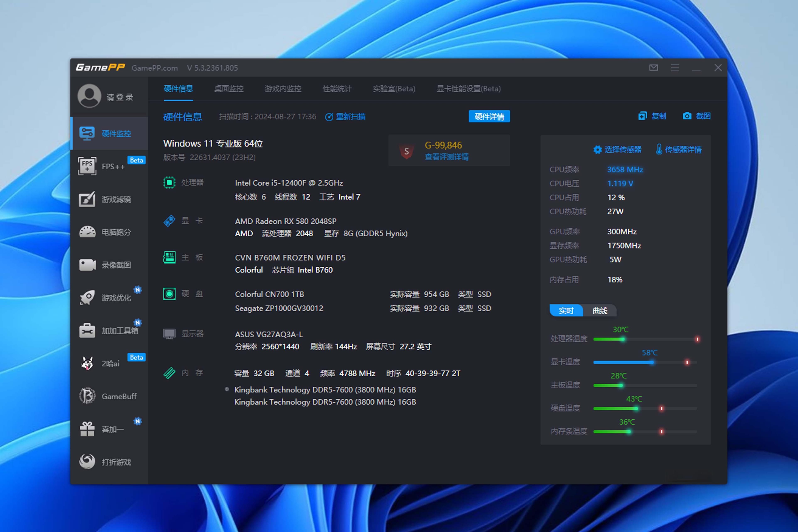Click the GamePP.com site label

tap(155, 68)
